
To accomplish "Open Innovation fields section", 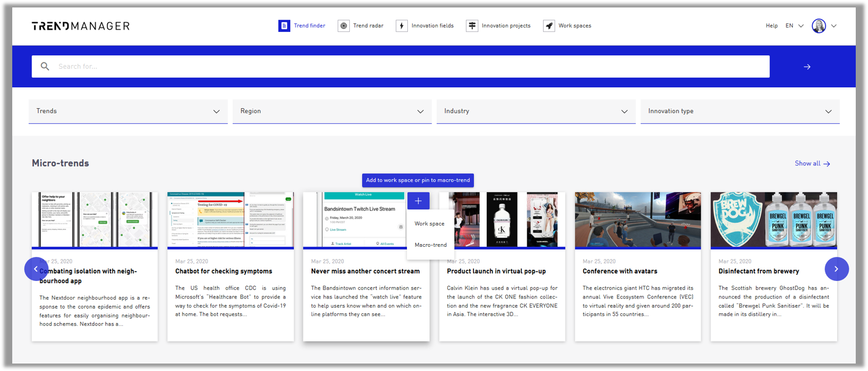I will tap(432, 26).
